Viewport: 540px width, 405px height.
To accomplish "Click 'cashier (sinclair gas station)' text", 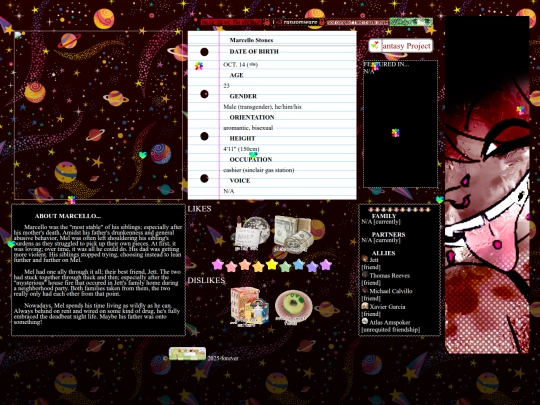I will tap(259, 170).
